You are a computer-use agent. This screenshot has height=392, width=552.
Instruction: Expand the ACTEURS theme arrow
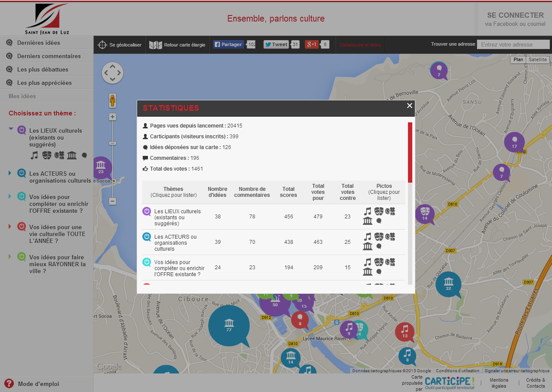click(x=10, y=173)
